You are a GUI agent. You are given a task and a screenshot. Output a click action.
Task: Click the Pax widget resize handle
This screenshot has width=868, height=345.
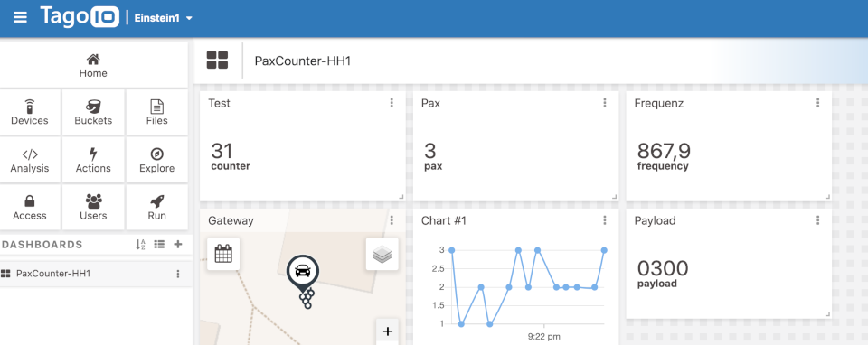tap(614, 196)
